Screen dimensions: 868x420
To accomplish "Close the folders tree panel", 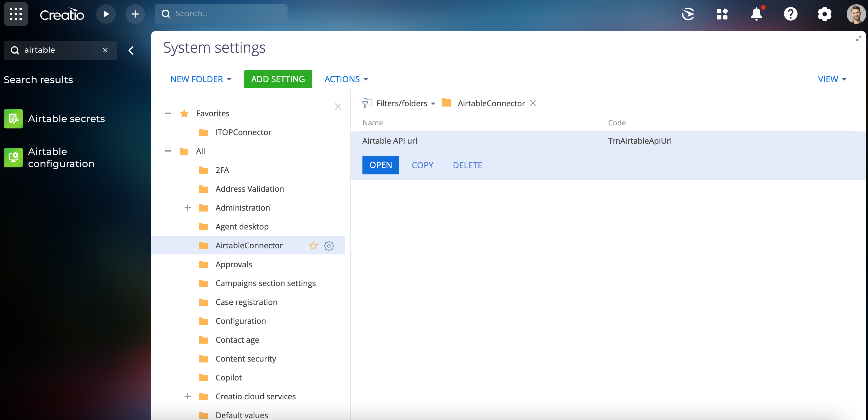I will point(338,107).
